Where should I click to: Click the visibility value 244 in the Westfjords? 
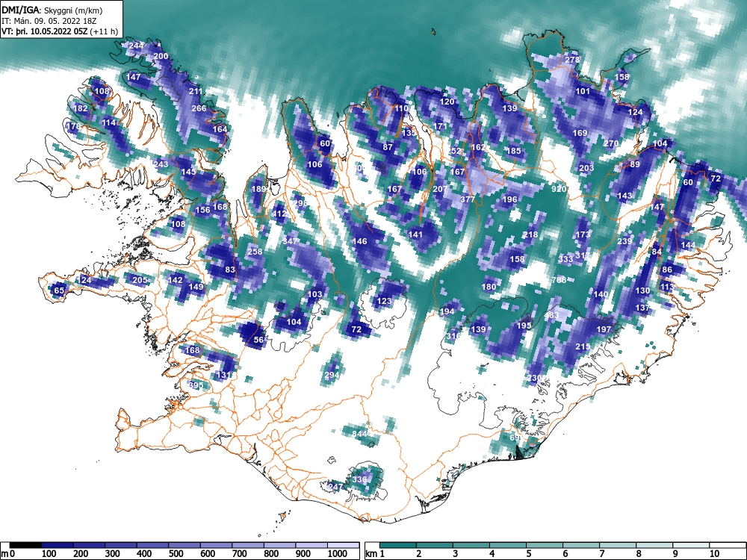coord(136,46)
